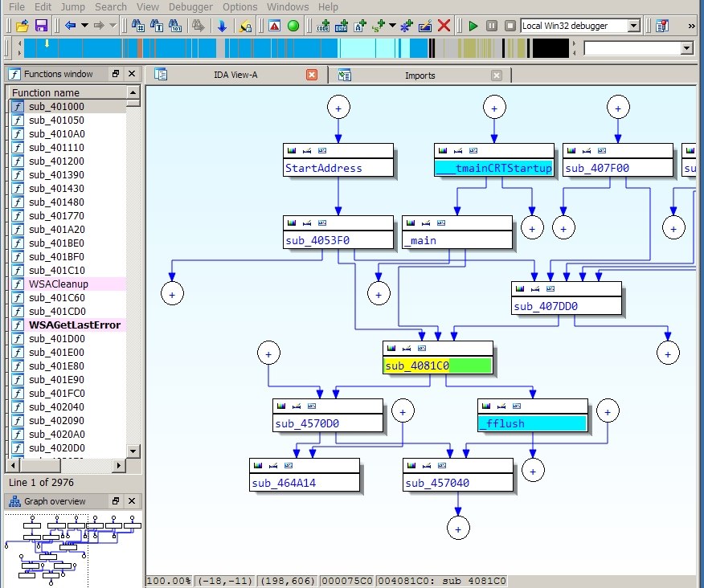Open the Local Win32 debugger dropdown
The width and height of the screenshot is (704, 588).
coord(633,26)
